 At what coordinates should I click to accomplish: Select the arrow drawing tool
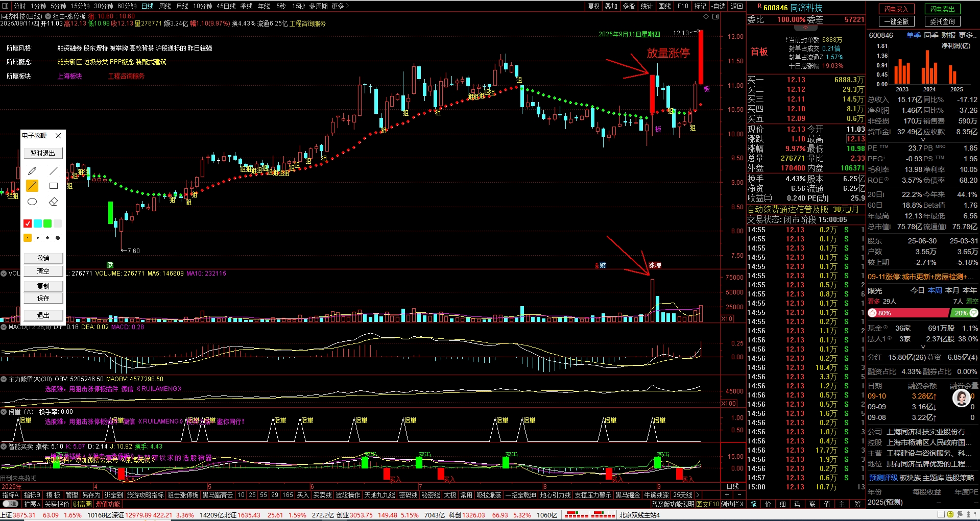coord(32,186)
